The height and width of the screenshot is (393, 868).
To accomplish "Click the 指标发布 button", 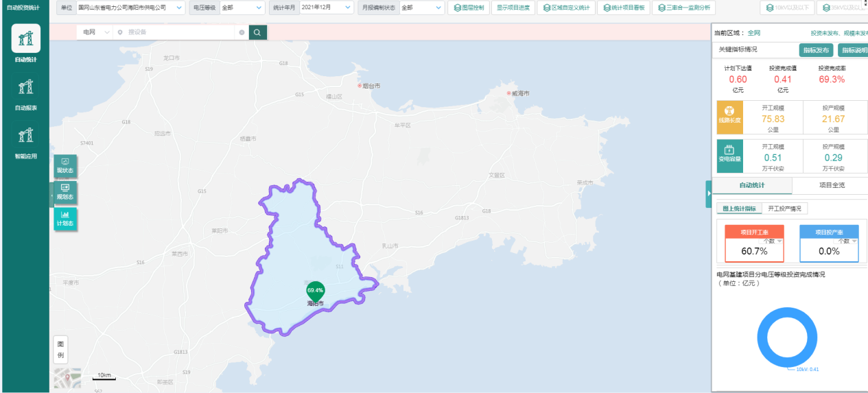I will (x=817, y=50).
